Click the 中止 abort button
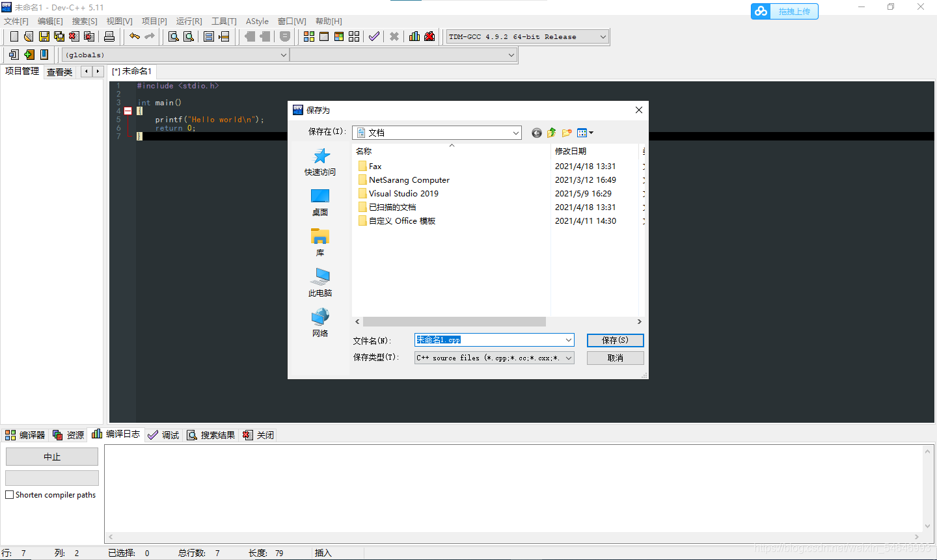The image size is (937, 560). (52, 457)
